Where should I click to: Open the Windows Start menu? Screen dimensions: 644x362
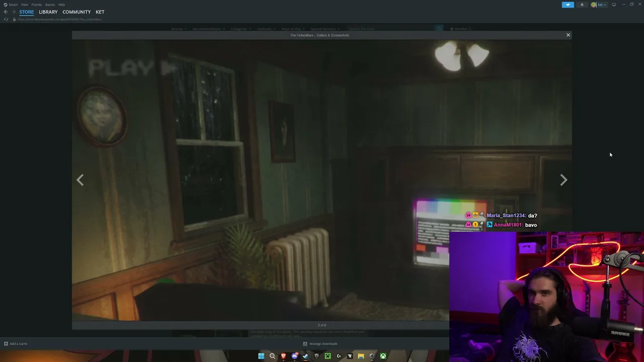[x=261, y=356]
